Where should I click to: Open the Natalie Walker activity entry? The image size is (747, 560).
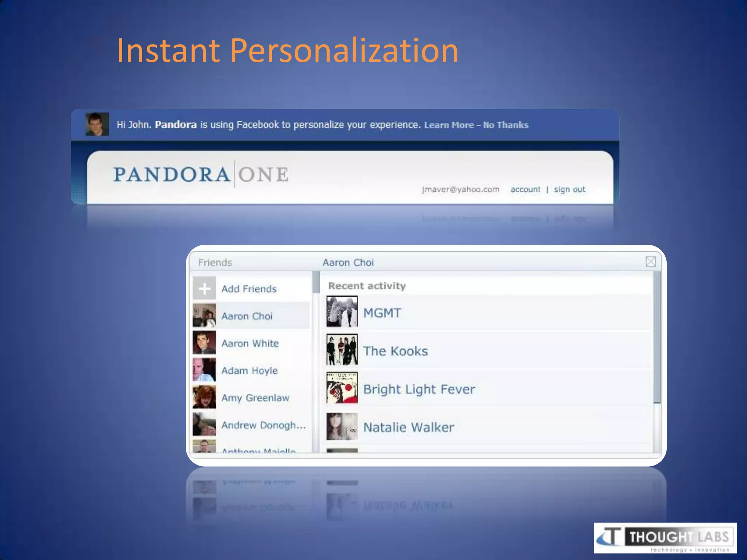409,427
